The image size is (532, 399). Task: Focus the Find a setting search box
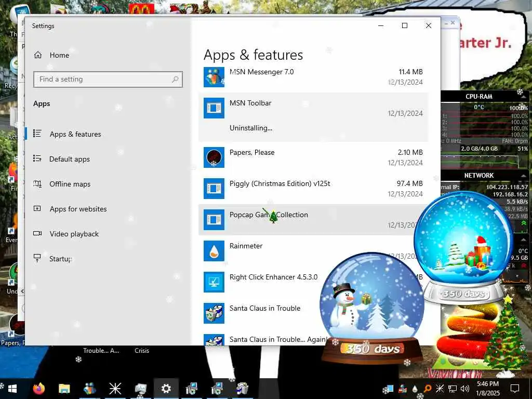coord(108,79)
